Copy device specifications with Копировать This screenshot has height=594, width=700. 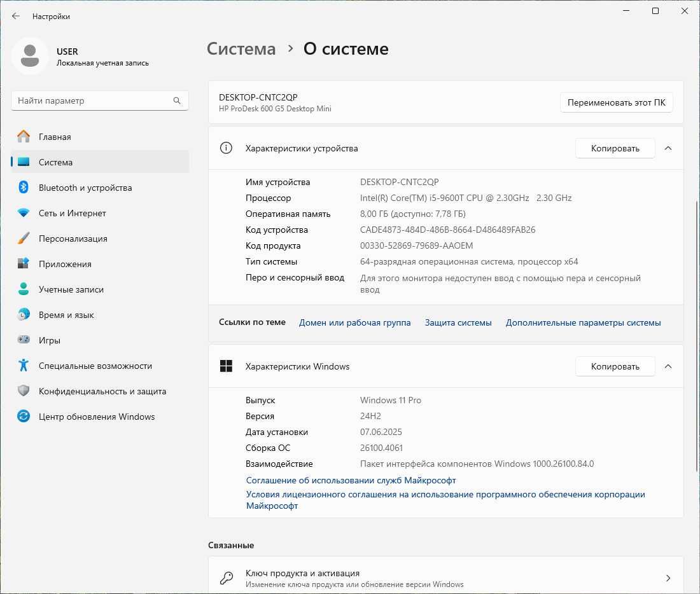(615, 148)
